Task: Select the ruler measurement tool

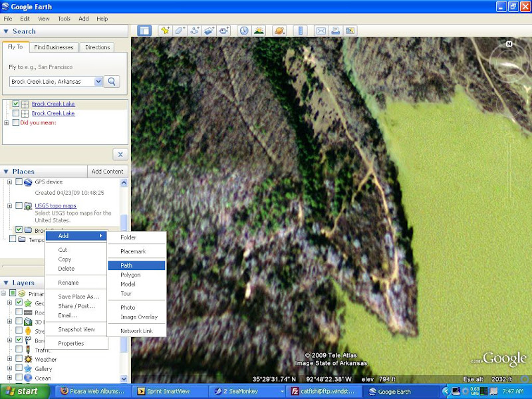Action: (x=299, y=31)
